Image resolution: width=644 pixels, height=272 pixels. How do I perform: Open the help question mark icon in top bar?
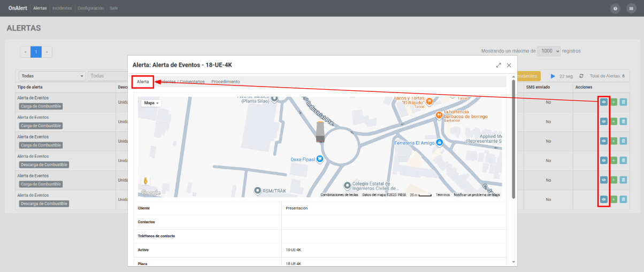[615, 9]
